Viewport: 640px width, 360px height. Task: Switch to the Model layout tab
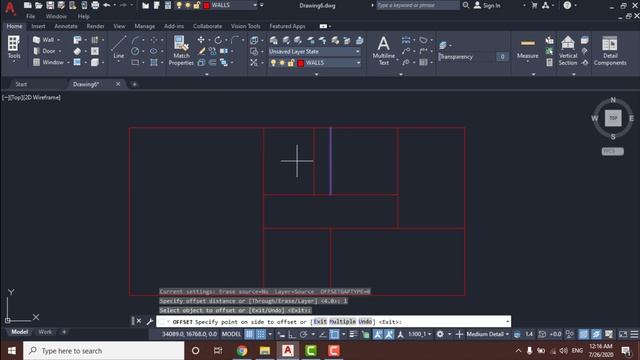19,332
